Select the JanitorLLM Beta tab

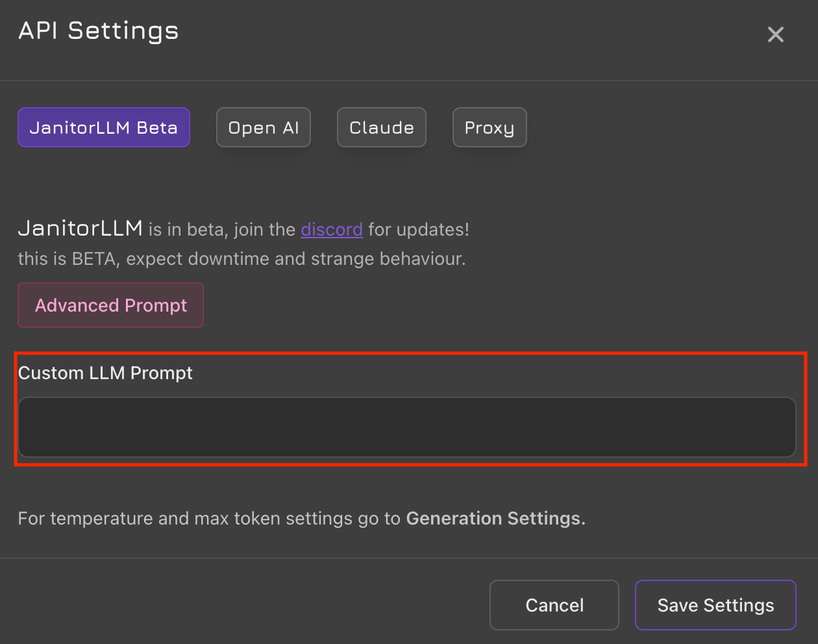(104, 127)
